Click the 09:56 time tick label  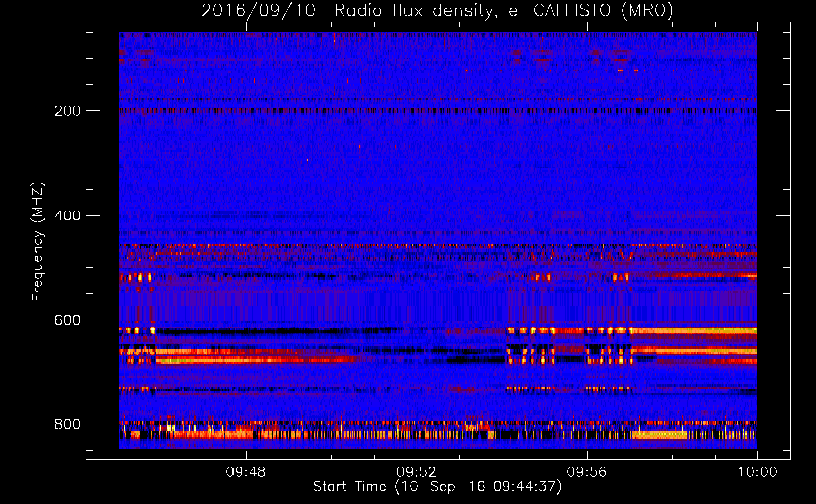587,472
